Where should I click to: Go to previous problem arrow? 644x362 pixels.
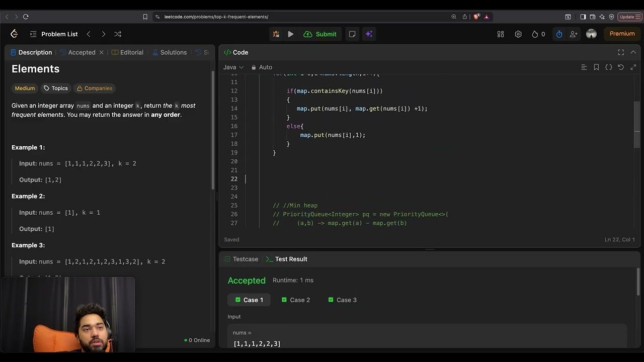click(x=89, y=34)
